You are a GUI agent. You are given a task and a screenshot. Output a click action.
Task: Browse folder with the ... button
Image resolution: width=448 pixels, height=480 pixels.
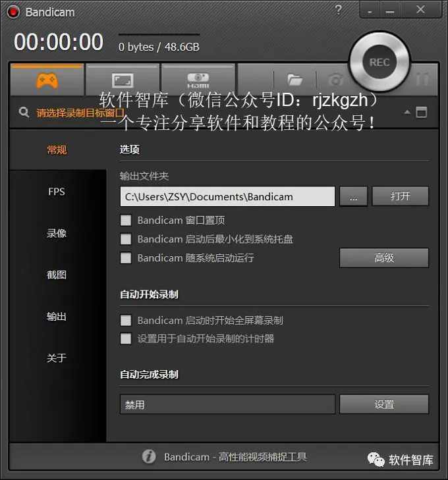353,196
